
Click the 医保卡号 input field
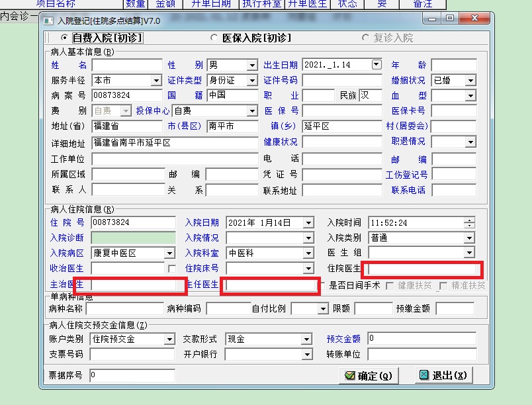(x=454, y=111)
